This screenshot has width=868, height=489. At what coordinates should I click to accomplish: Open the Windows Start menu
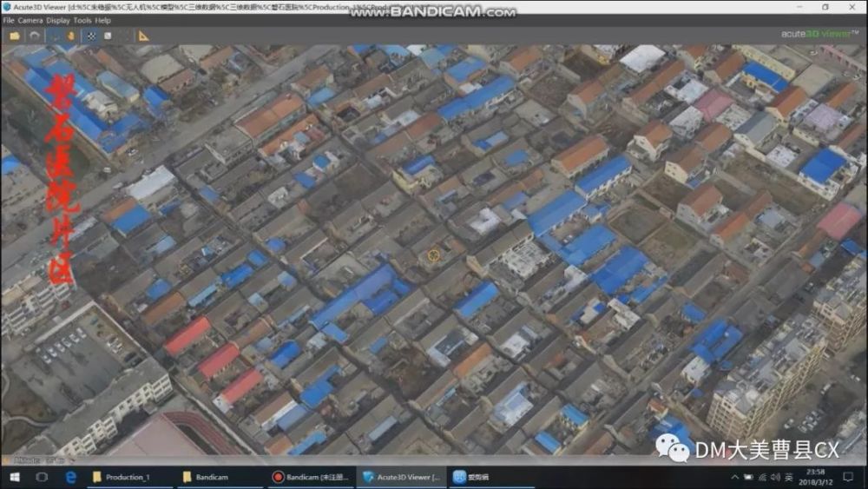coord(15,477)
